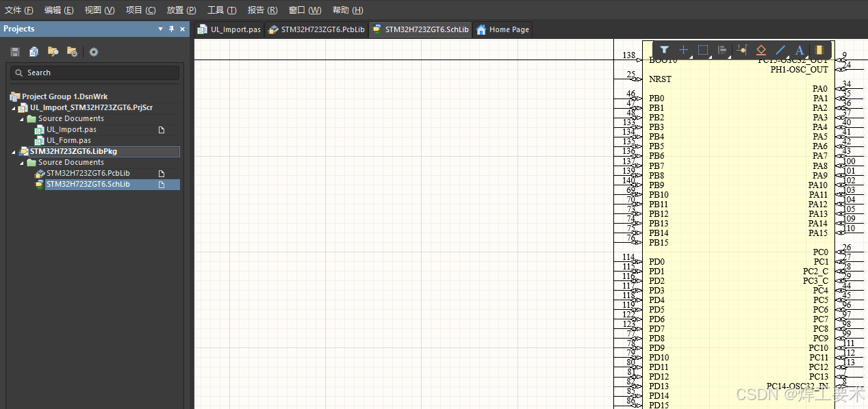Click the PA10 pin label

point(818,185)
